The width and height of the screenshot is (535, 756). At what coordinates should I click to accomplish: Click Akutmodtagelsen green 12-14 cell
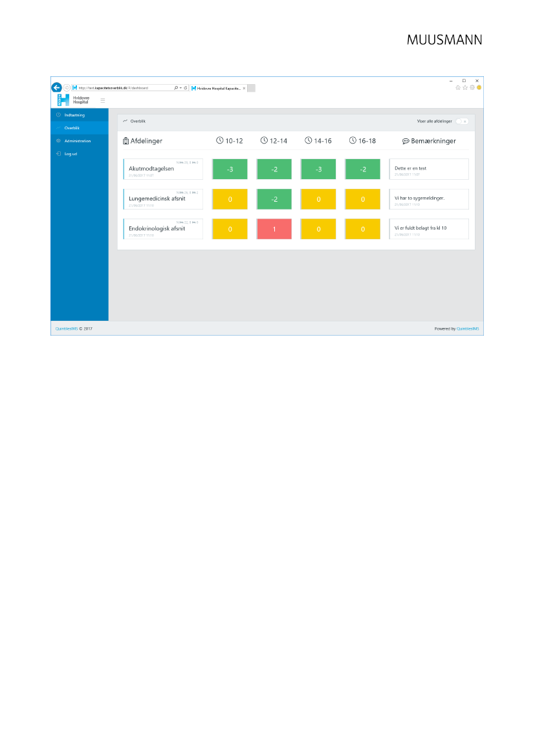pyautogui.click(x=274, y=169)
